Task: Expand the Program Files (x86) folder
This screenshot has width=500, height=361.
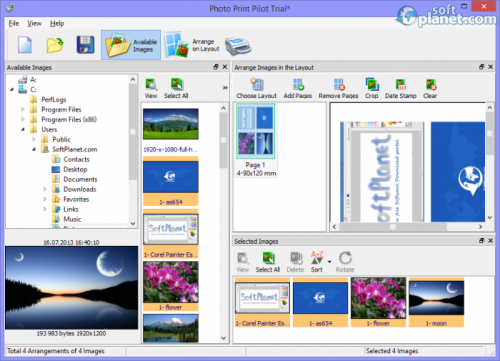Action: tap(23, 119)
